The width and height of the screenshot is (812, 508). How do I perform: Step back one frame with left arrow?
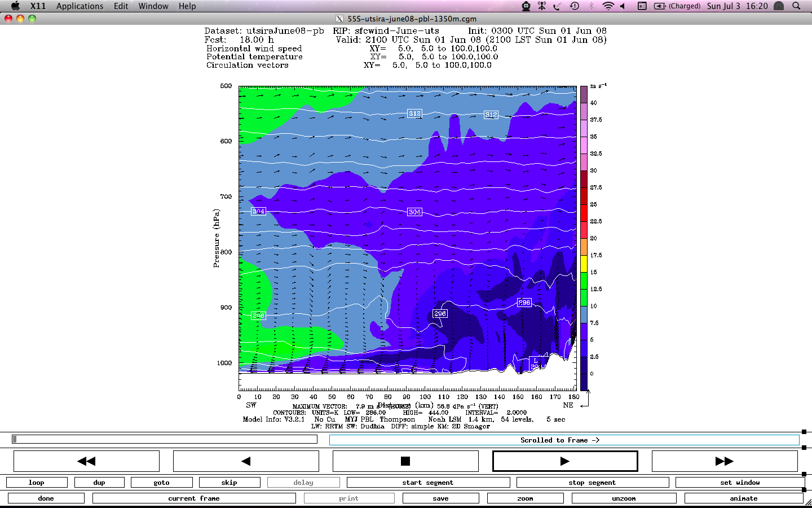tap(246, 461)
